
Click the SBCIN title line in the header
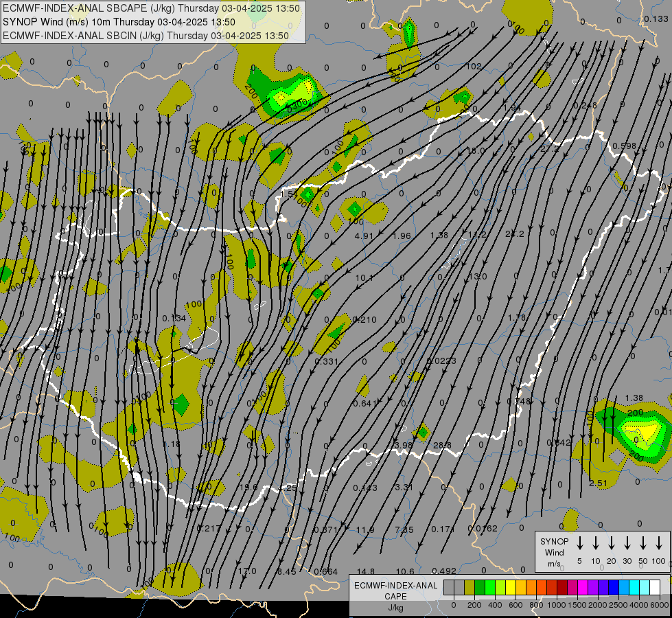coord(146,36)
